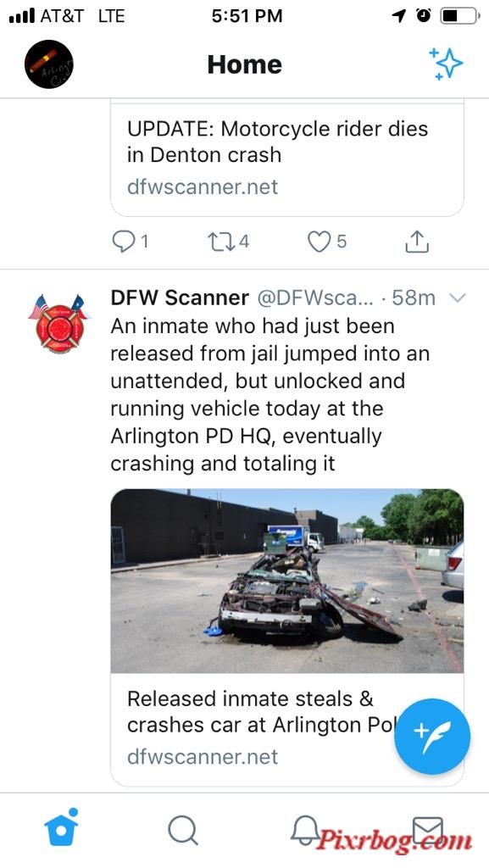Like the motorcycle rider tweet
Screen dimensions: 489x868
click(327, 242)
